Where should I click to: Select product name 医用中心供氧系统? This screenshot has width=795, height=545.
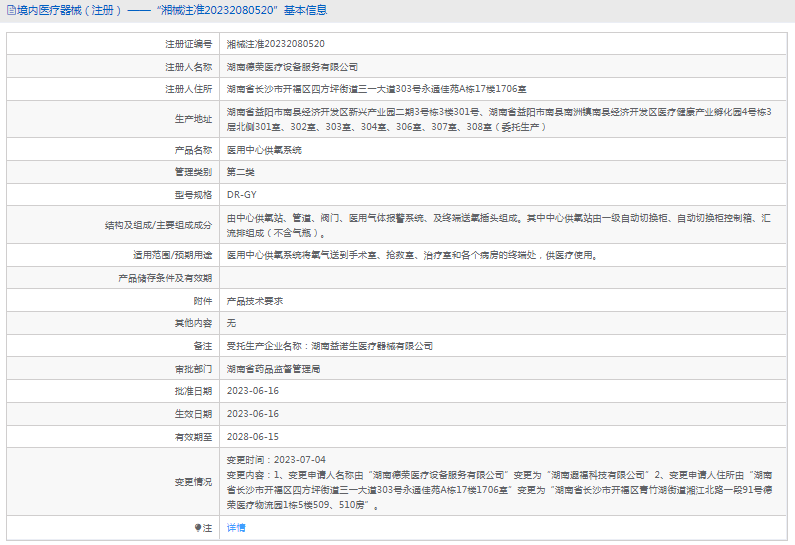point(264,150)
